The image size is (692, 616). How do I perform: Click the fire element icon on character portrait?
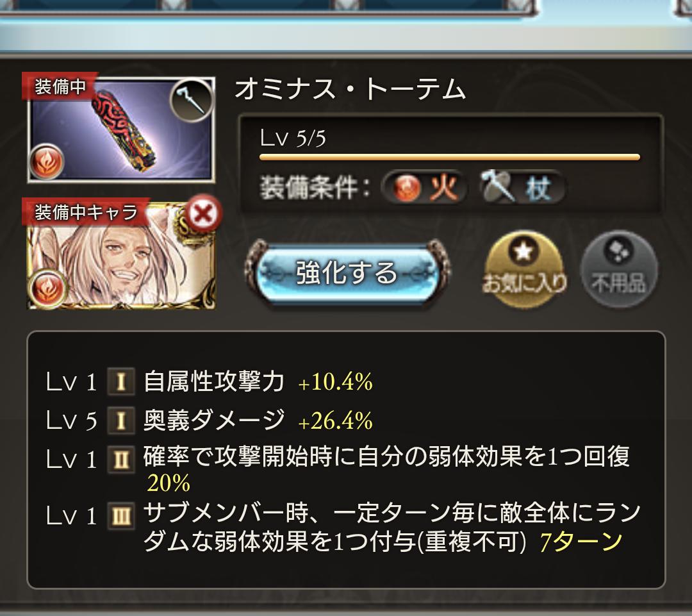47,287
